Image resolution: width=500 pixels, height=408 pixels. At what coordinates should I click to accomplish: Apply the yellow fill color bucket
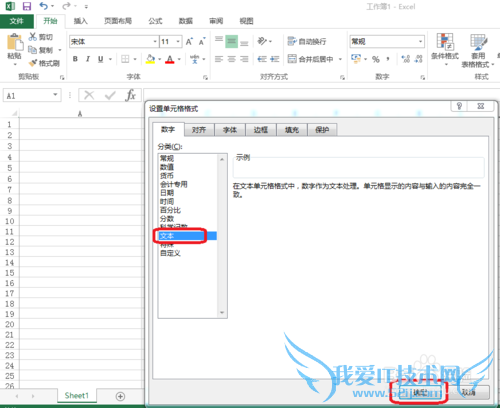tap(150, 59)
